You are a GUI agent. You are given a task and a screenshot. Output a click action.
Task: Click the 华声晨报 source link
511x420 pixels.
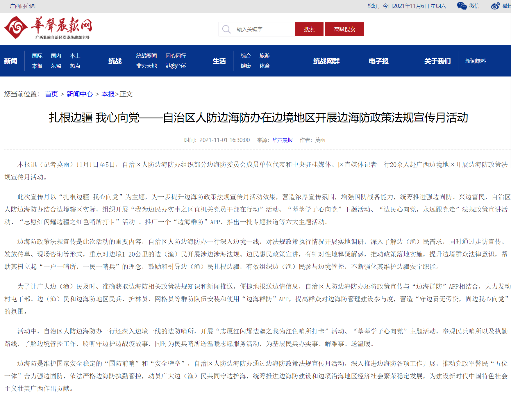point(282,140)
